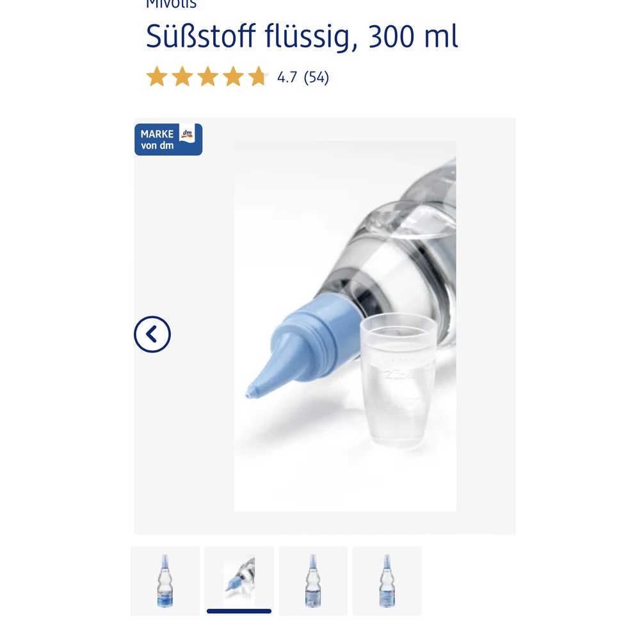This screenshot has width=644, height=644.
Task: Click the third gold rating star
Action: (x=208, y=77)
